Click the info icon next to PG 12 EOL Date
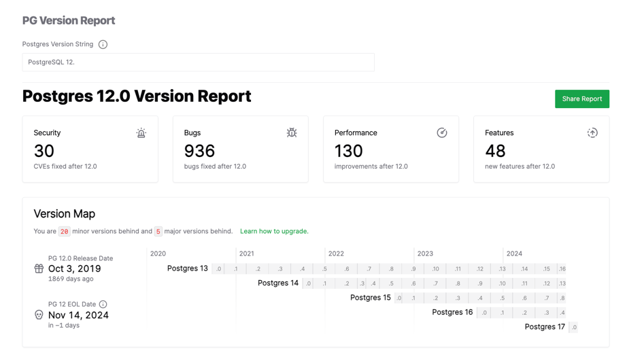 [x=103, y=305]
